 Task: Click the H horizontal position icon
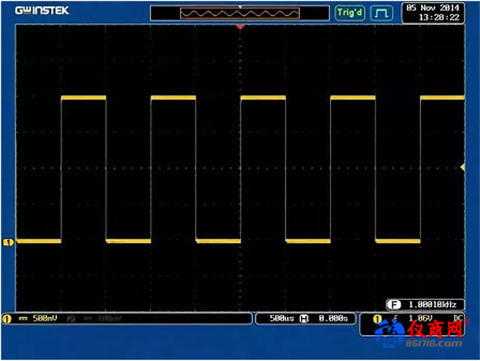point(304,319)
